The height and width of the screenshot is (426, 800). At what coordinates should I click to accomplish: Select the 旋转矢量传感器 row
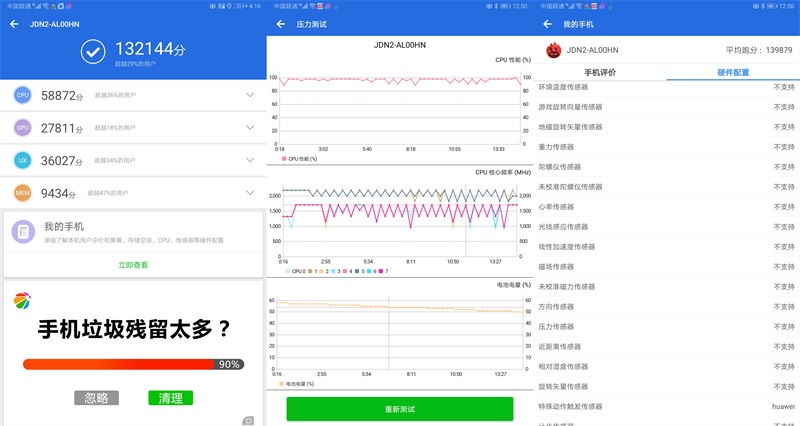tap(667, 386)
